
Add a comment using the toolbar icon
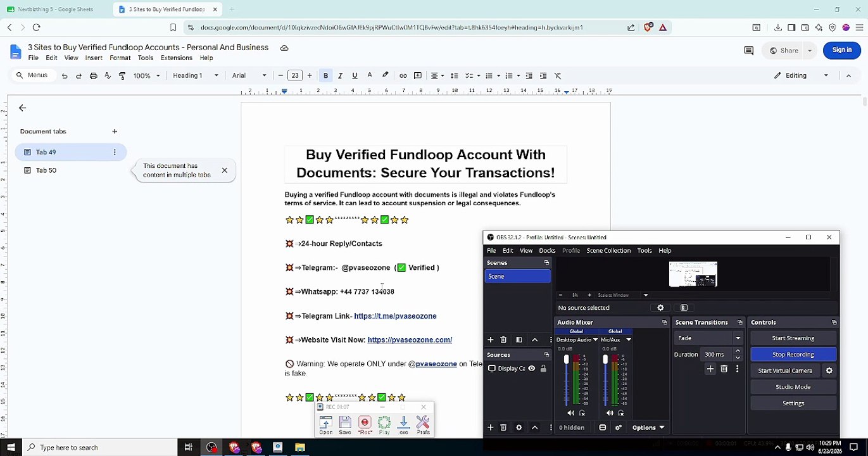click(418, 76)
